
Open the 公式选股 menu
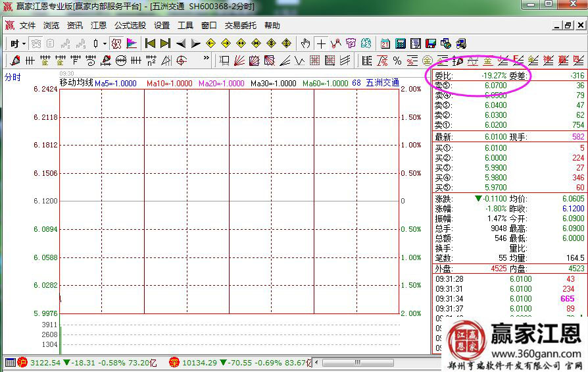click(x=130, y=26)
